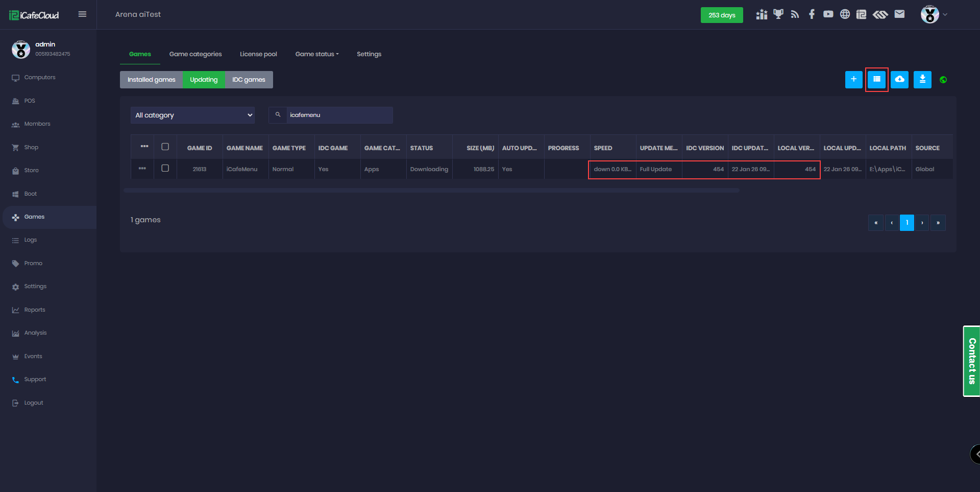Click the icafemenu search input field
Viewport: 980px width, 492px height.
pyautogui.click(x=338, y=115)
